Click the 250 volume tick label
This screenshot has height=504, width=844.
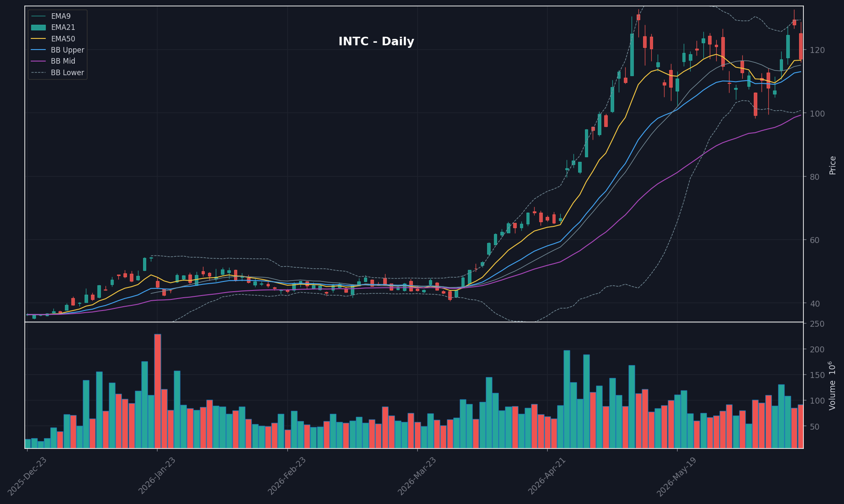pos(818,324)
